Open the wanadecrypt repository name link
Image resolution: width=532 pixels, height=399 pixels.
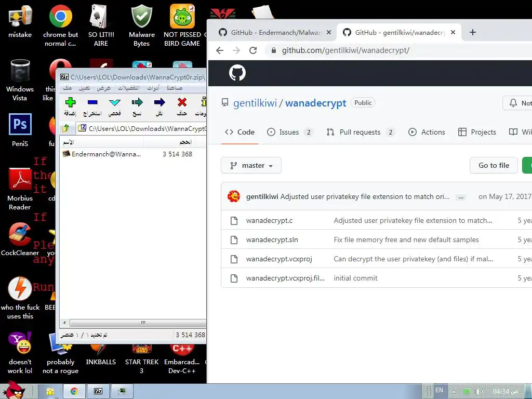click(316, 103)
